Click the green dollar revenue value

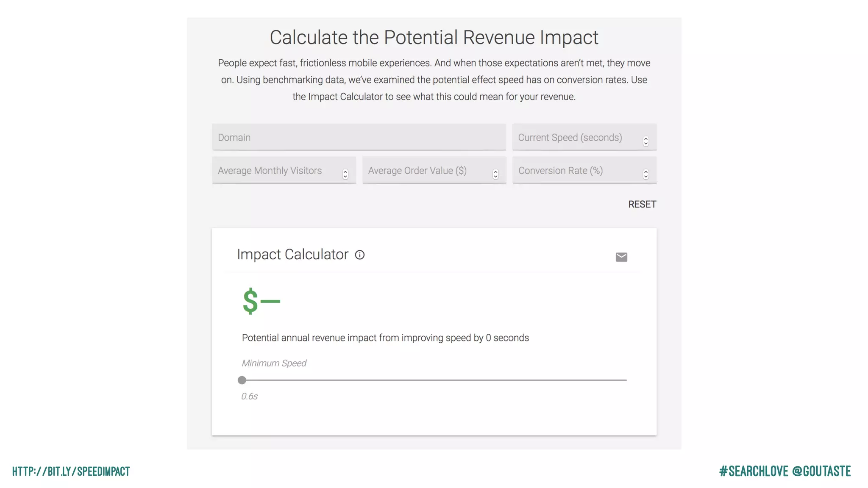click(x=261, y=301)
